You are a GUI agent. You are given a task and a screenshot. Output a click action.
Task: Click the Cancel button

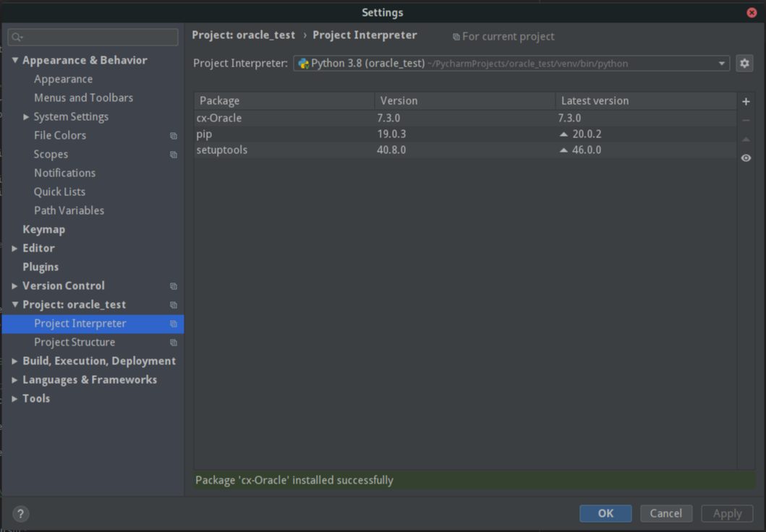pos(666,513)
